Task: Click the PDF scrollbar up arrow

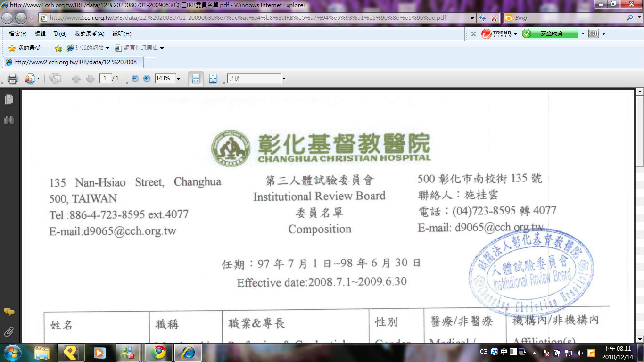Action: tap(640, 92)
